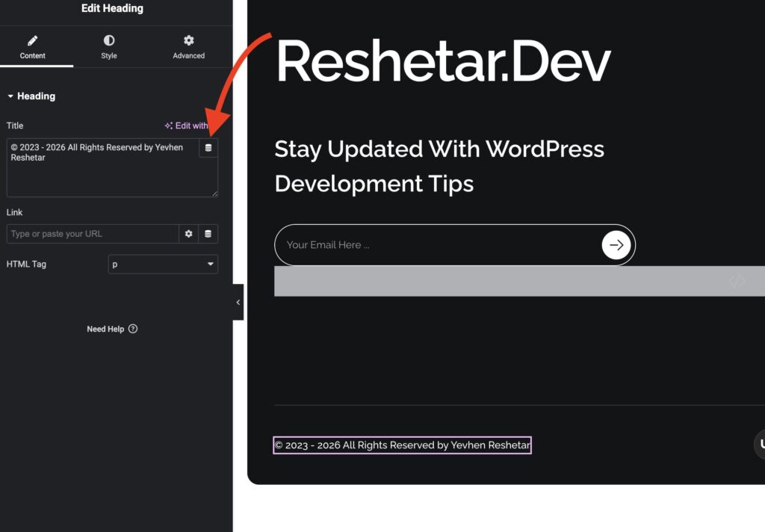Viewport: 765px width, 532px height.
Task: Open the Advanced tab
Action: [x=188, y=47]
